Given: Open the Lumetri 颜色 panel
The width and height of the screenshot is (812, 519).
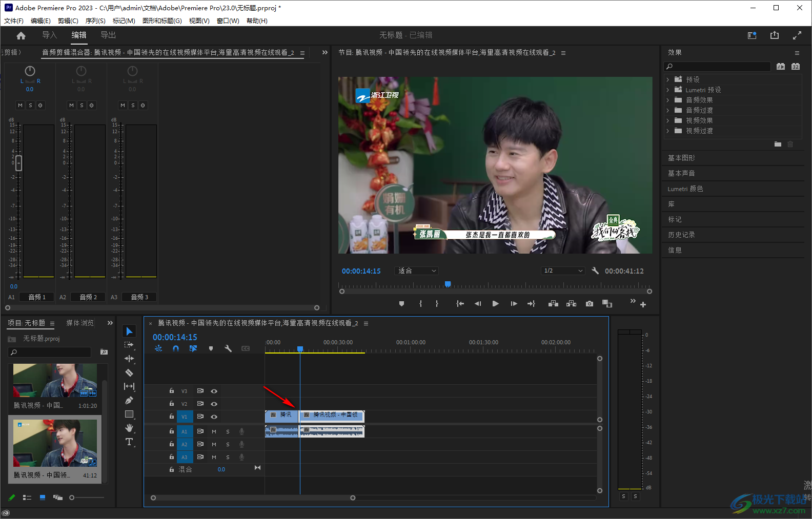Looking at the screenshot, I should (685, 189).
